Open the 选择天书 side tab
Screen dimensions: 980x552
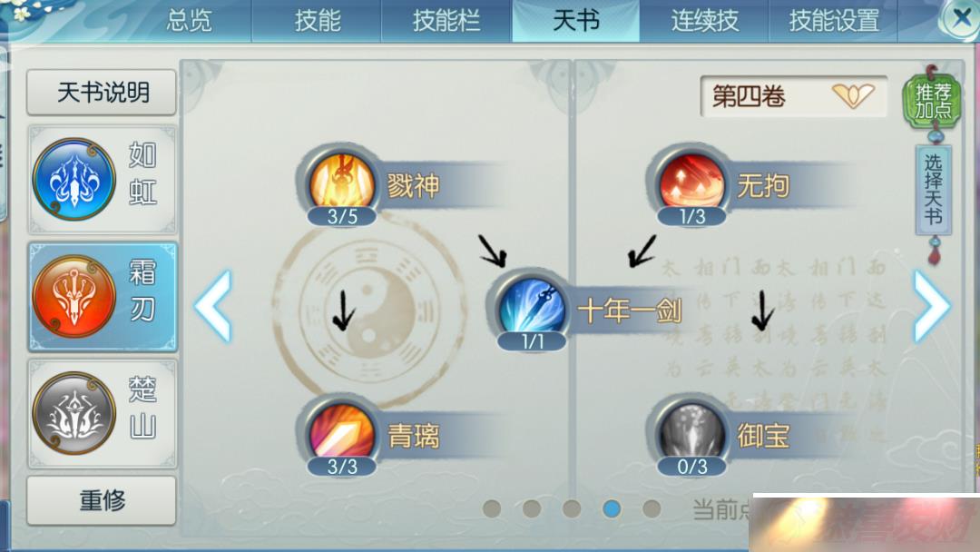coord(933,190)
